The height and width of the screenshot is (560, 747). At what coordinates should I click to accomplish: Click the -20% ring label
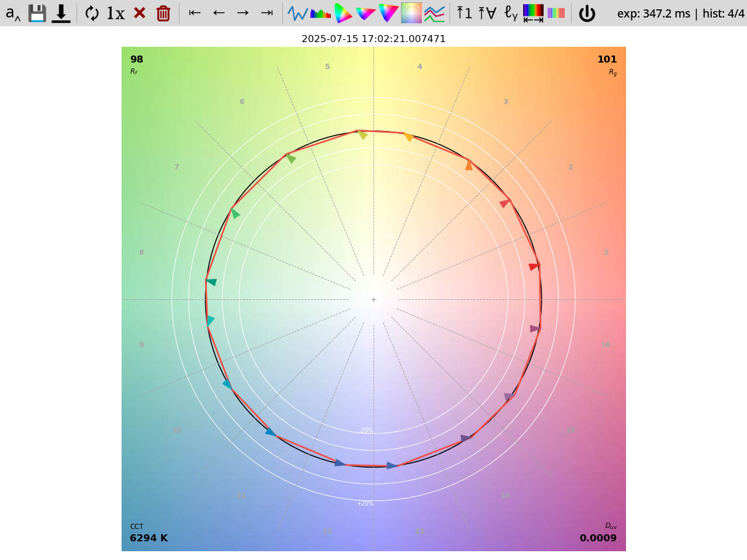(x=366, y=431)
